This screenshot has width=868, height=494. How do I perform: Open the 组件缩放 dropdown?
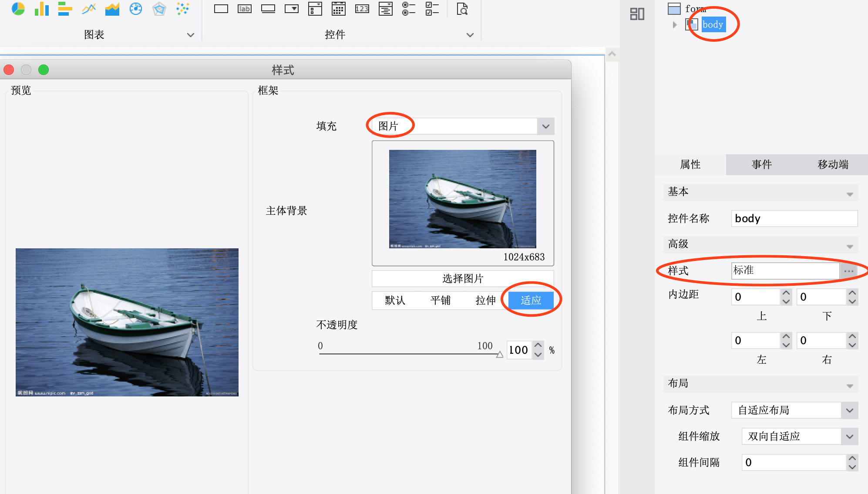(x=849, y=436)
